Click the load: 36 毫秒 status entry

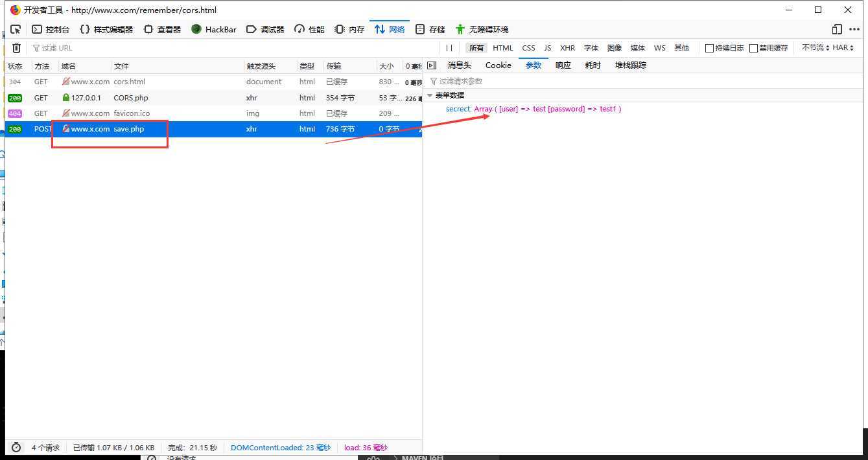366,448
